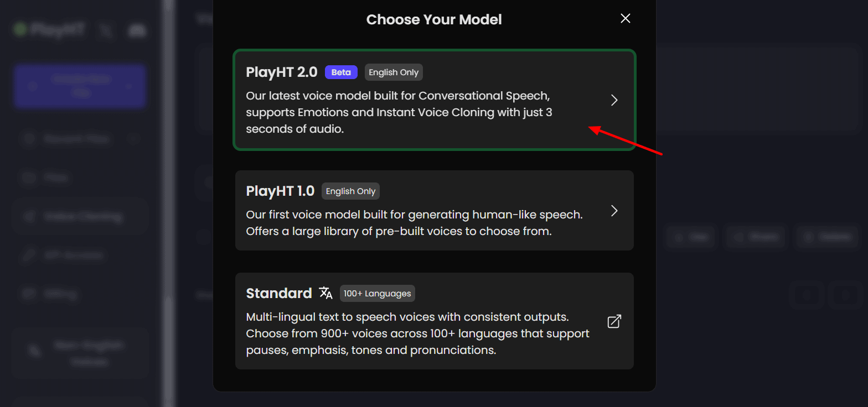The width and height of the screenshot is (868, 407).
Task: Close the Choose Your Model dialog
Action: tap(626, 19)
